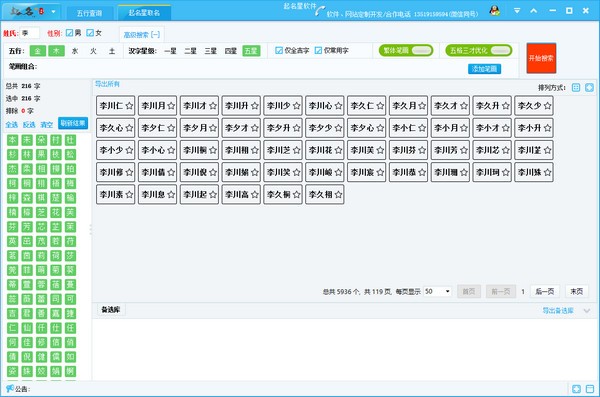Switch to the second arrangement view icon
The height and width of the screenshot is (397, 600).
589,88
